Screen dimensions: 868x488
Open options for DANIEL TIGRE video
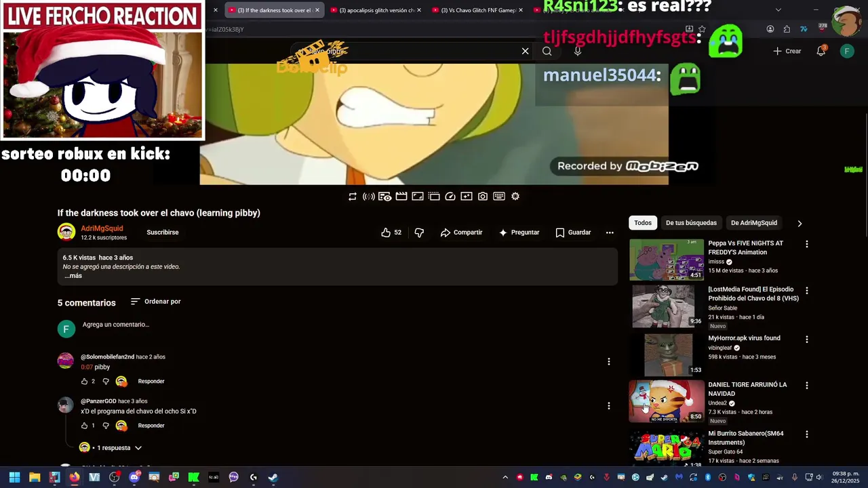tap(807, 386)
